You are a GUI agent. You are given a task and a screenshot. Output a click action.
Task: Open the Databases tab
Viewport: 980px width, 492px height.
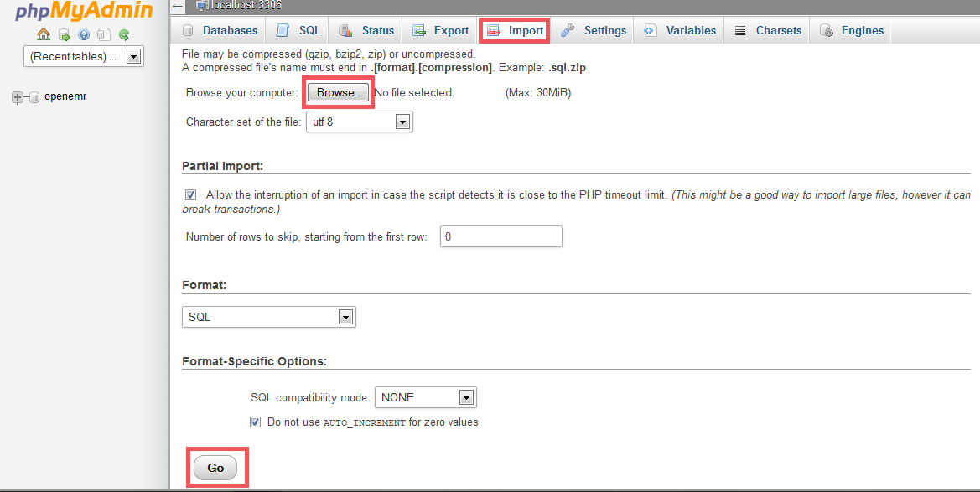pos(220,30)
